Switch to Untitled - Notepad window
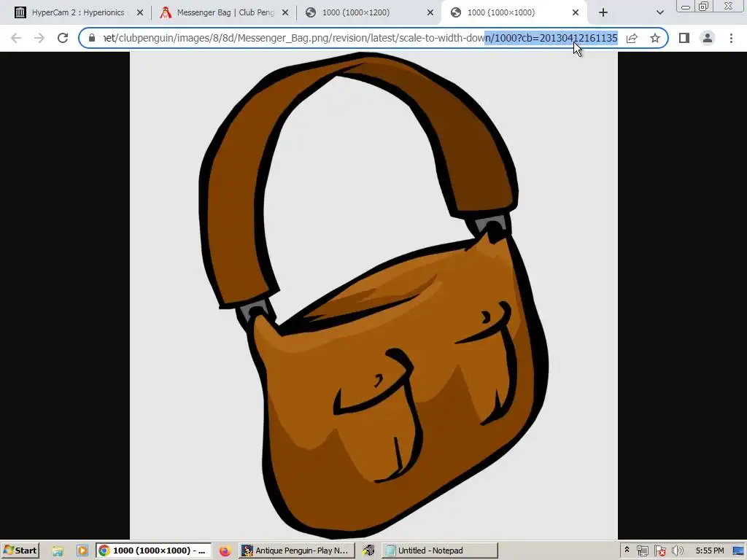 tap(440, 551)
